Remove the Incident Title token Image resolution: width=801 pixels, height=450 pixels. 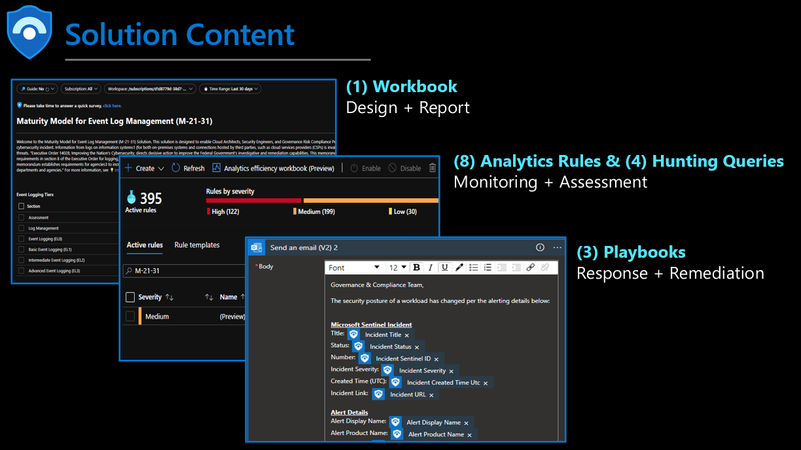coord(407,336)
